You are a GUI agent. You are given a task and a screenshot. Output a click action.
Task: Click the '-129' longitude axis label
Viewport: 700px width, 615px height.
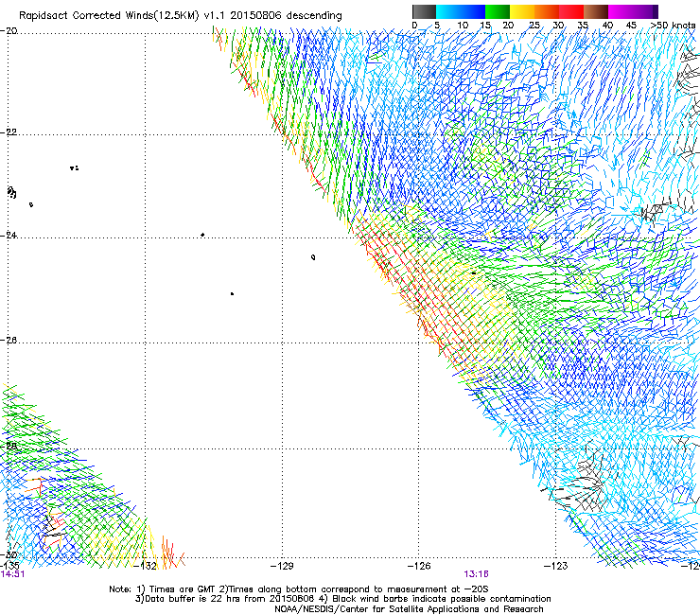[282, 567]
